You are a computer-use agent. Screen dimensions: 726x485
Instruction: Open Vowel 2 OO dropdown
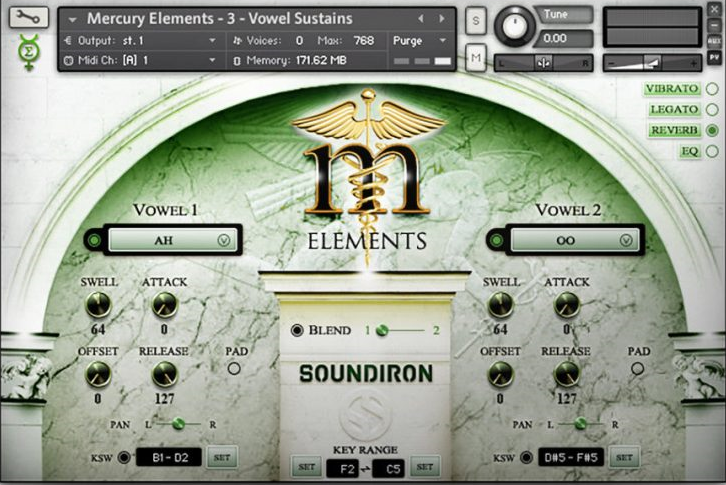coord(574,240)
